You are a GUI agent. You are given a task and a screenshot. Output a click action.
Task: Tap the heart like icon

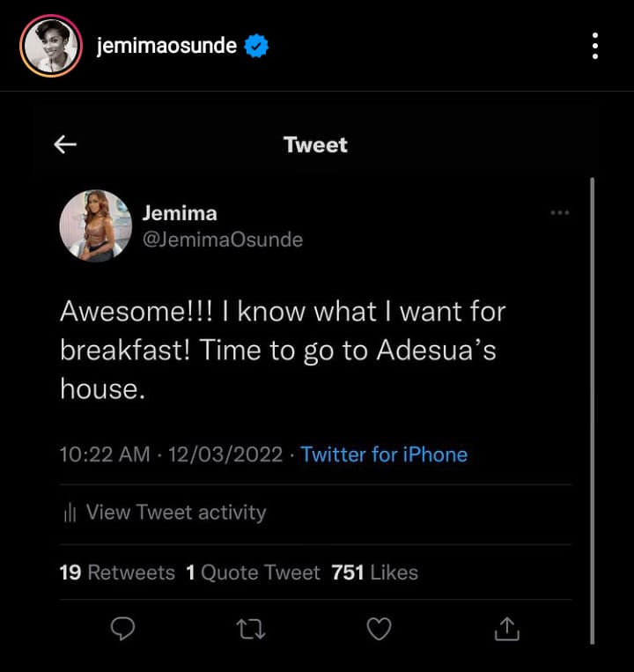[x=379, y=628]
